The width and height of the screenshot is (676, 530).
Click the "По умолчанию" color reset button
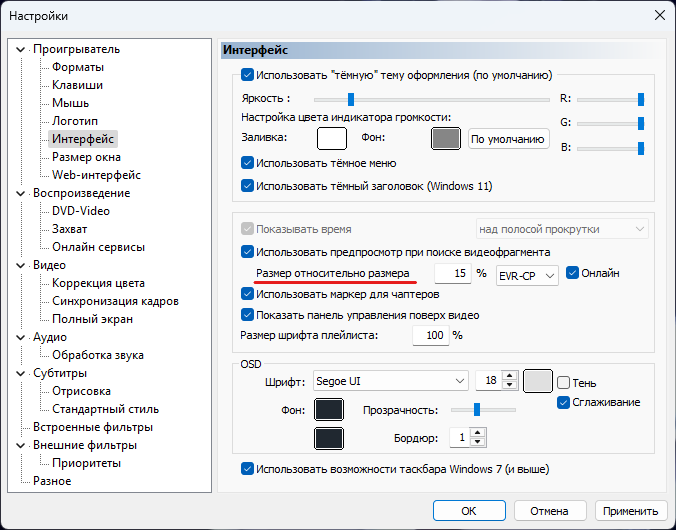click(508, 139)
